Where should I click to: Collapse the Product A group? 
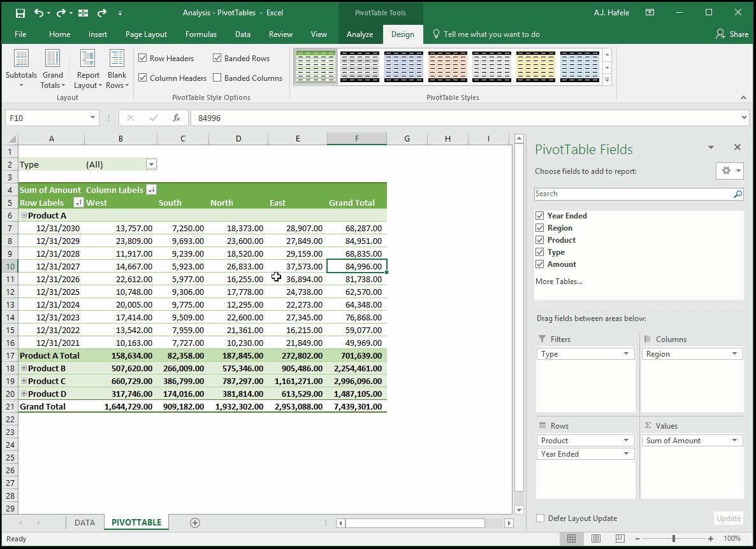(24, 215)
